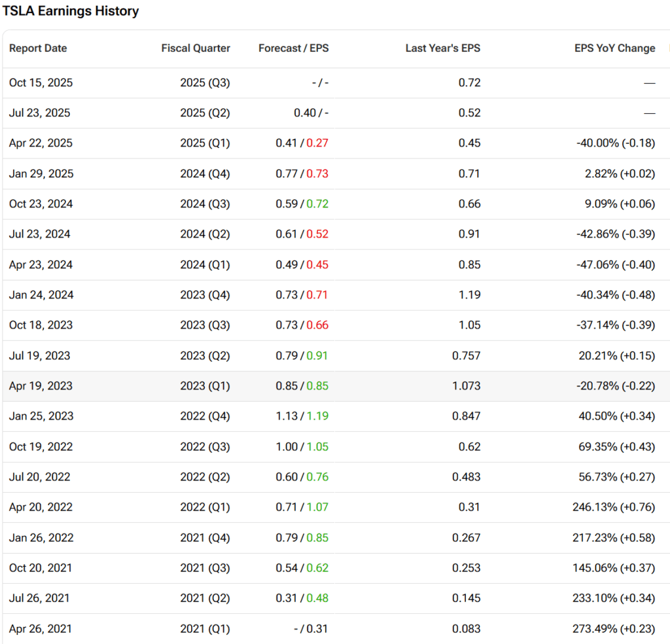
Task: Click the -47.06% (-0.40) YoY change
Action: click(x=616, y=264)
